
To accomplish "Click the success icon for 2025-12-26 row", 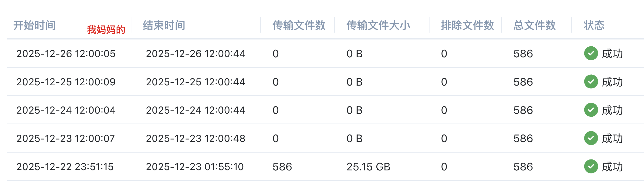I will (x=591, y=53).
